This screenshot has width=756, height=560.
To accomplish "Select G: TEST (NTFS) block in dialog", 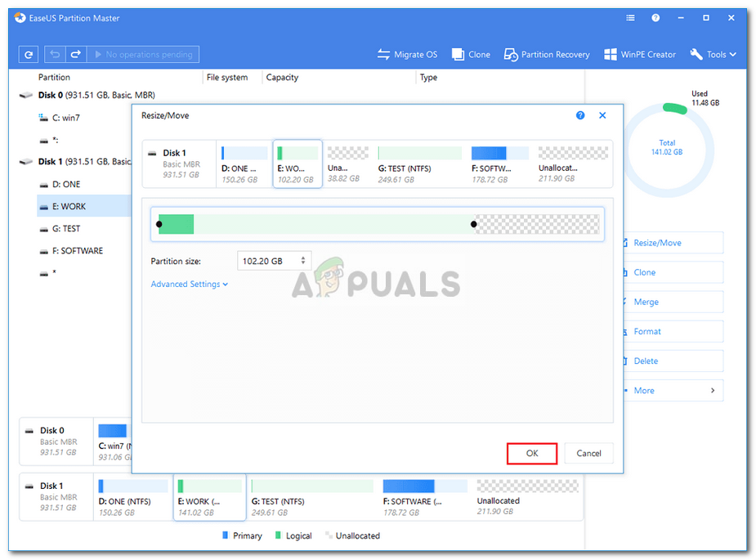I will tap(419, 165).
